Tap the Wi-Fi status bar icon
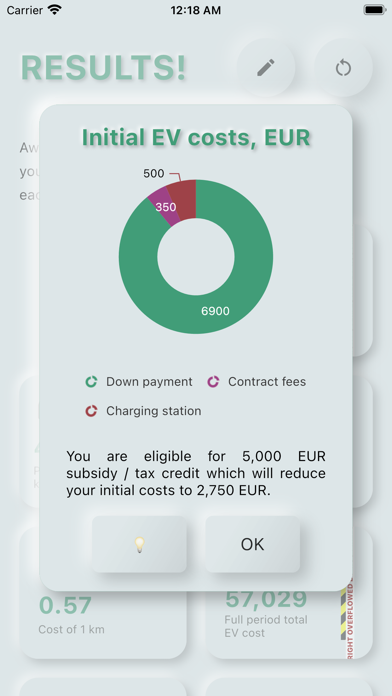Screen dimensions: 392x696 [x=55, y=10]
